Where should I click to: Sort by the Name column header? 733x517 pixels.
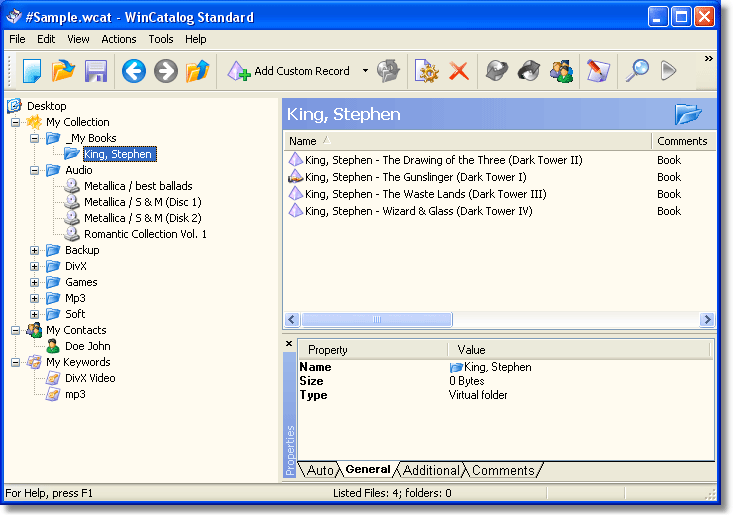pyautogui.click(x=467, y=141)
